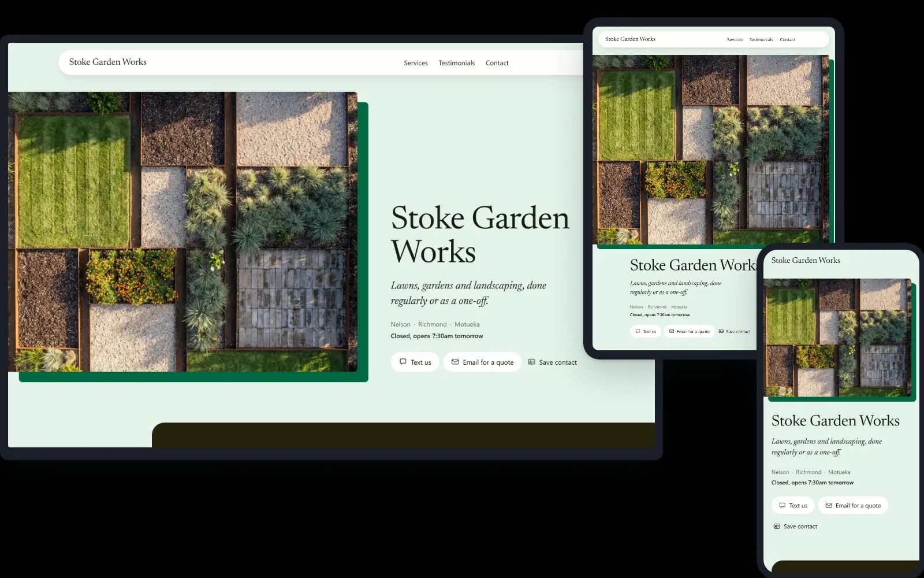This screenshot has height=578, width=924.
Task: Open Services in the tablet navigation bar
Action: pos(735,40)
